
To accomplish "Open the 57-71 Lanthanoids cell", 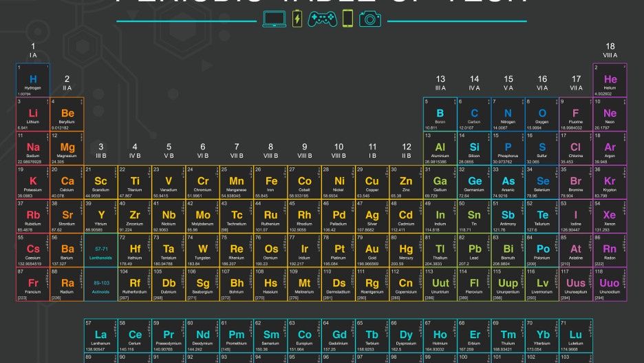I will pos(100,250).
